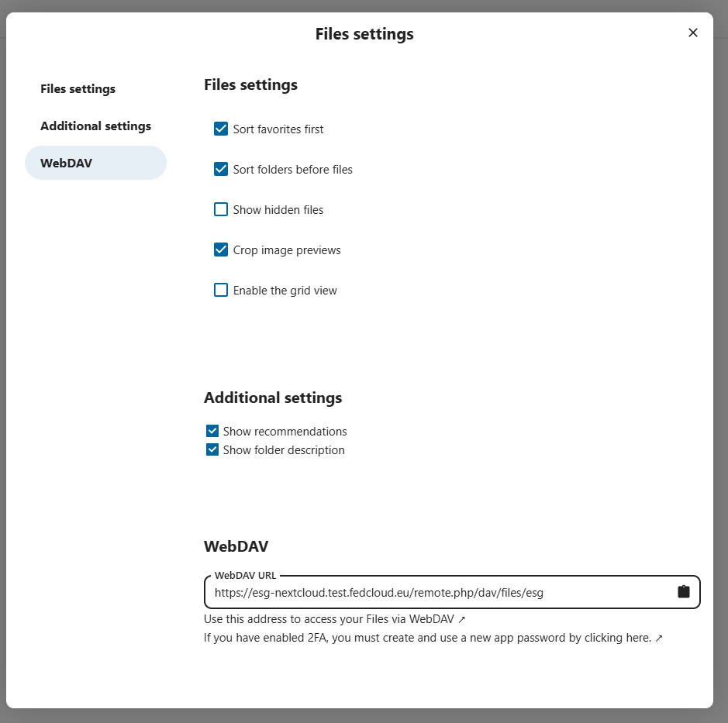Image resolution: width=728 pixels, height=723 pixels.
Task: Close the Files settings dialog
Action: [x=692, y=33]
